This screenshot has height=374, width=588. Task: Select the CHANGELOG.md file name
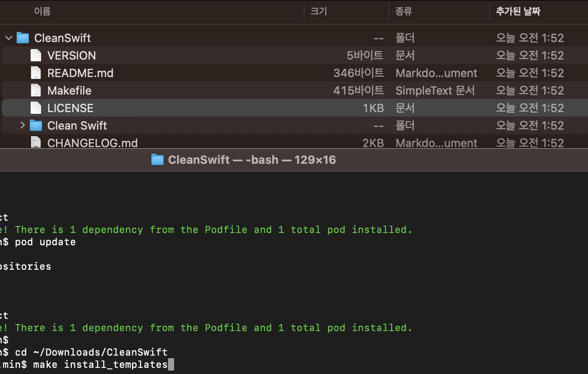(92, 143)
